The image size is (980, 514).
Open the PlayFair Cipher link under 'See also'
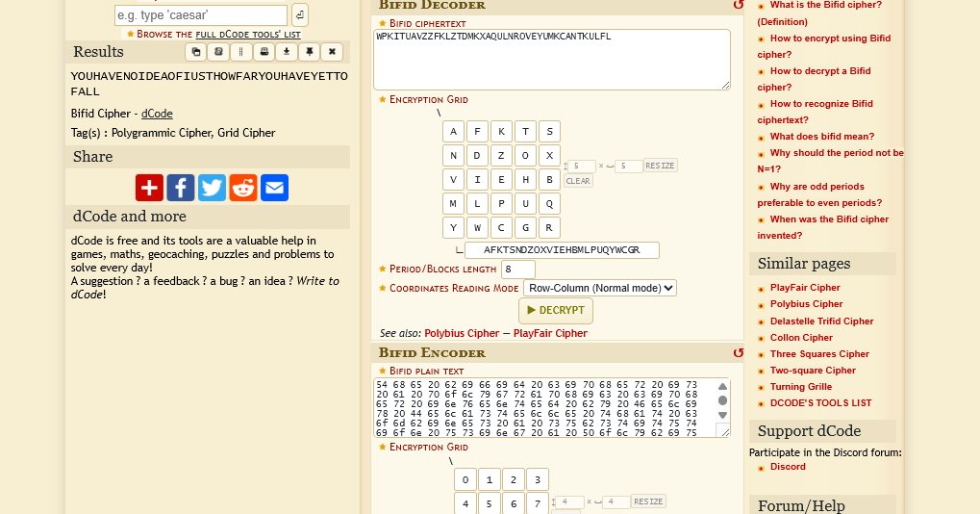[550, 333]
